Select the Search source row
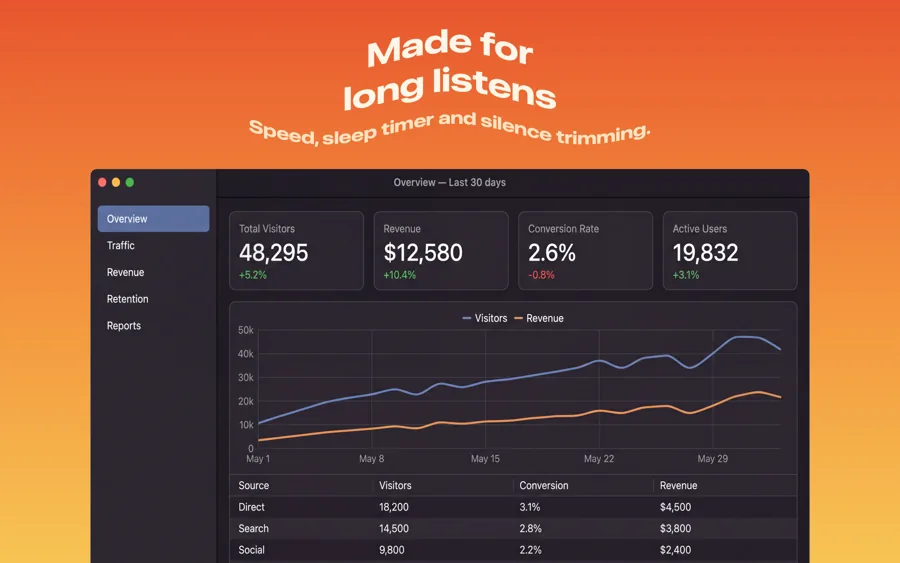Screen dimensions: 900x563 coord(513,529)
